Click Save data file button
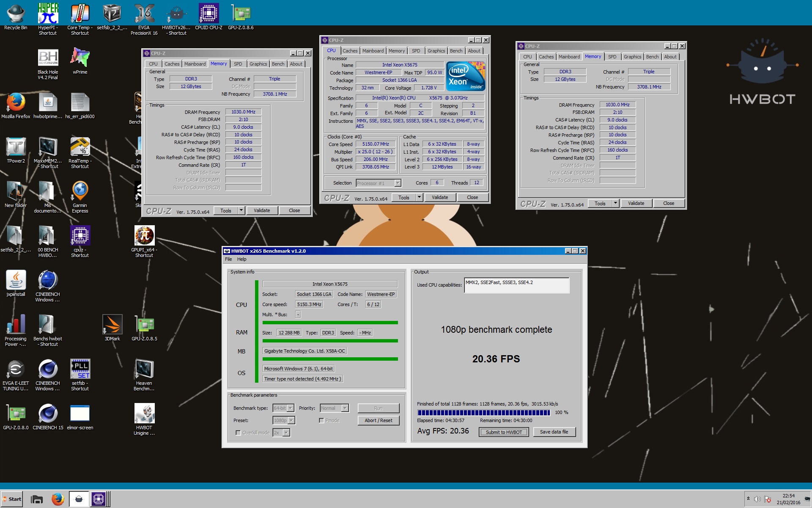This screenshot has width=812, height=508. tap(554, 432)
